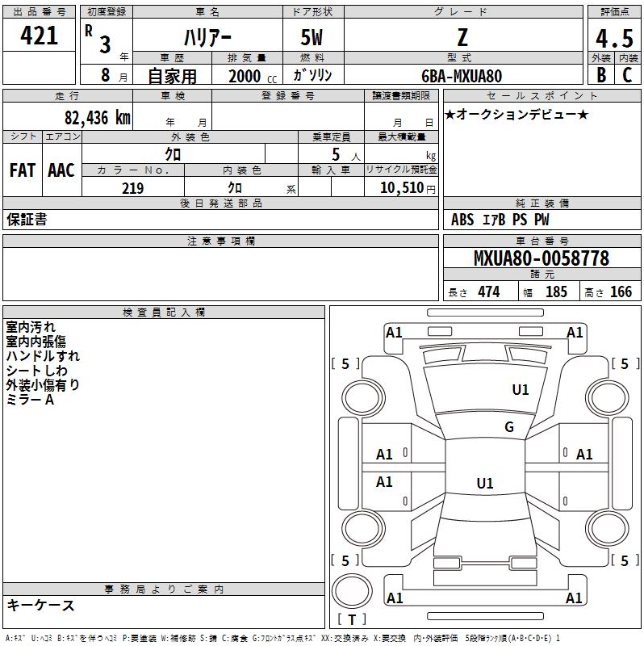Select the exterior grade B cell
Viewport: 644px width, 646px height.
click(600, 75)
